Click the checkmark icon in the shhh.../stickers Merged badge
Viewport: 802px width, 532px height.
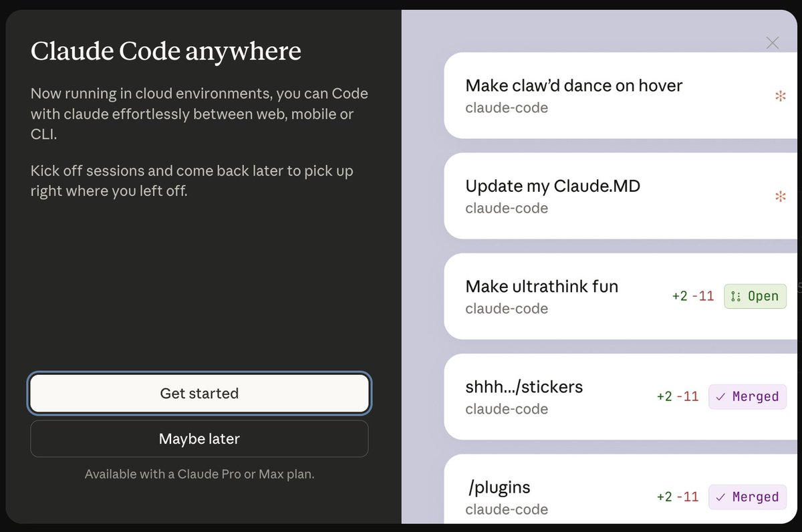click(x=722, y=396)
